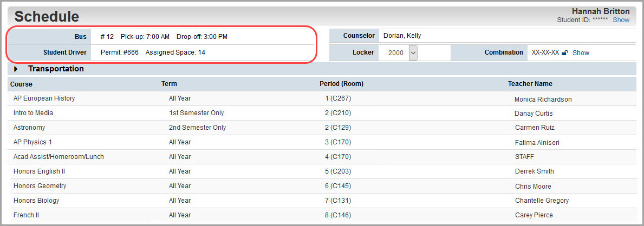Select the Astronomy course entry
644x226 pixels.
(29, 128)
